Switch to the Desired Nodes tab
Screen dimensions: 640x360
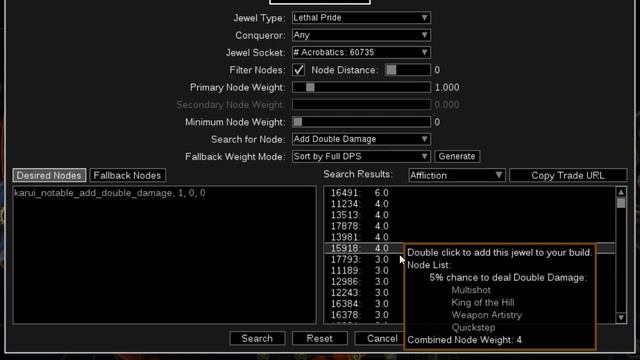pos(49,175)
